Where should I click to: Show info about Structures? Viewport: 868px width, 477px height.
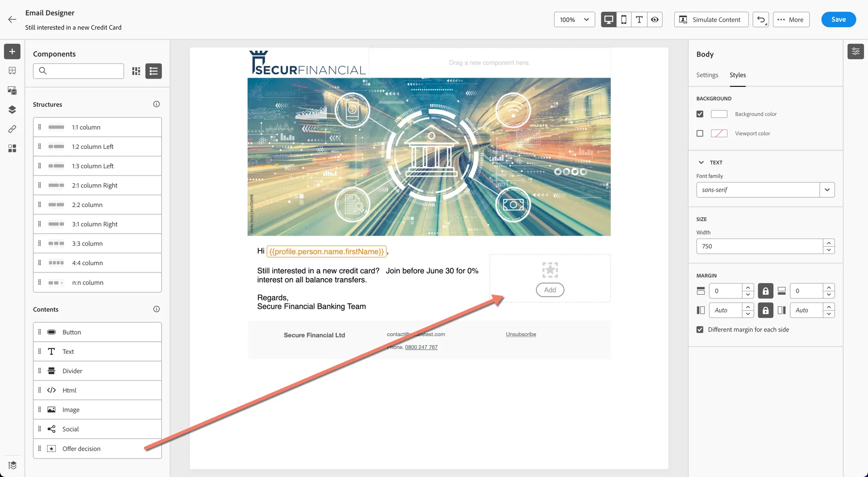click(x=156, y=104)
